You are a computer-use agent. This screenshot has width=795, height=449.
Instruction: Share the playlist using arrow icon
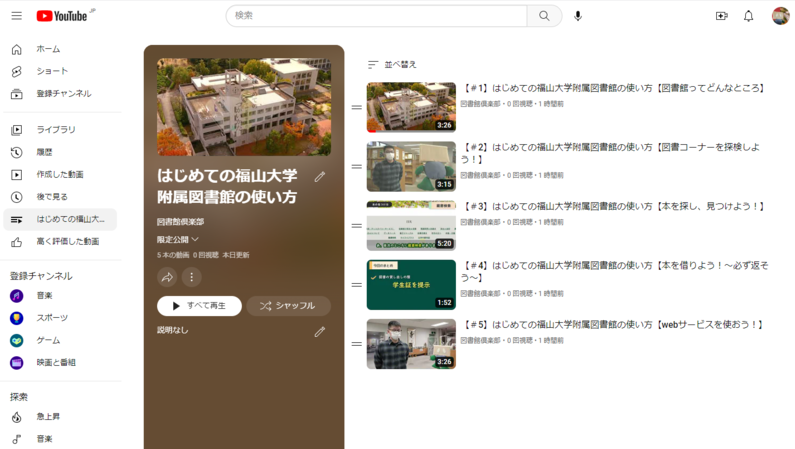click(x=167, y=277)
